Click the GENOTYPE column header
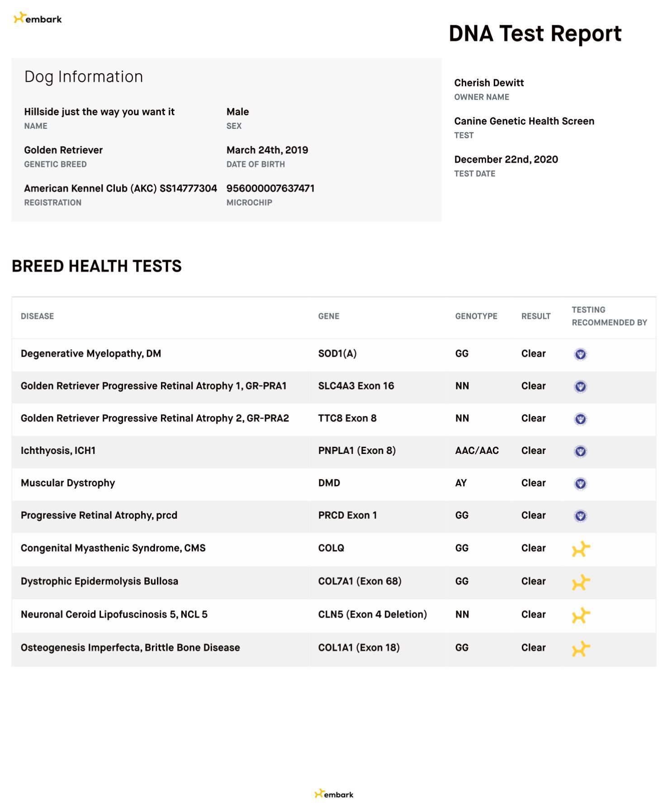 (476, 316)
